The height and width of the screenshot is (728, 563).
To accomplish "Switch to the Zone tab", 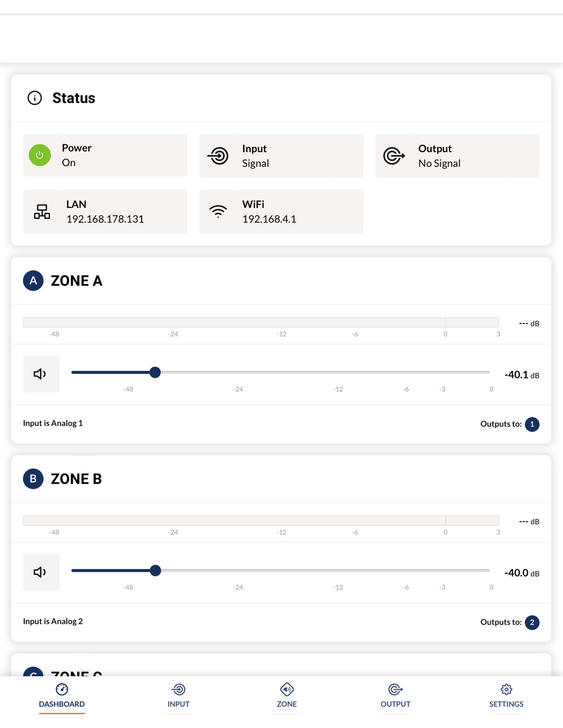I will point(287,695).
